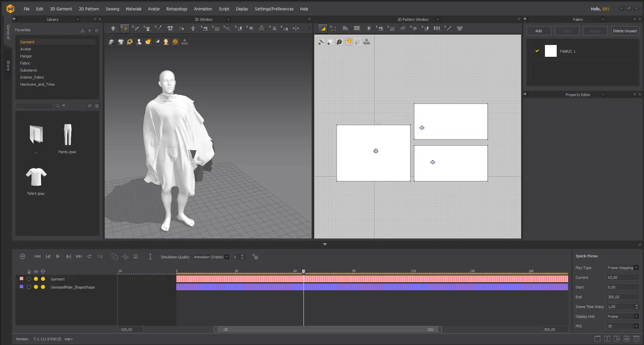
Task: Open the Simulation Quality dropdown
Action: click(211, 257)
